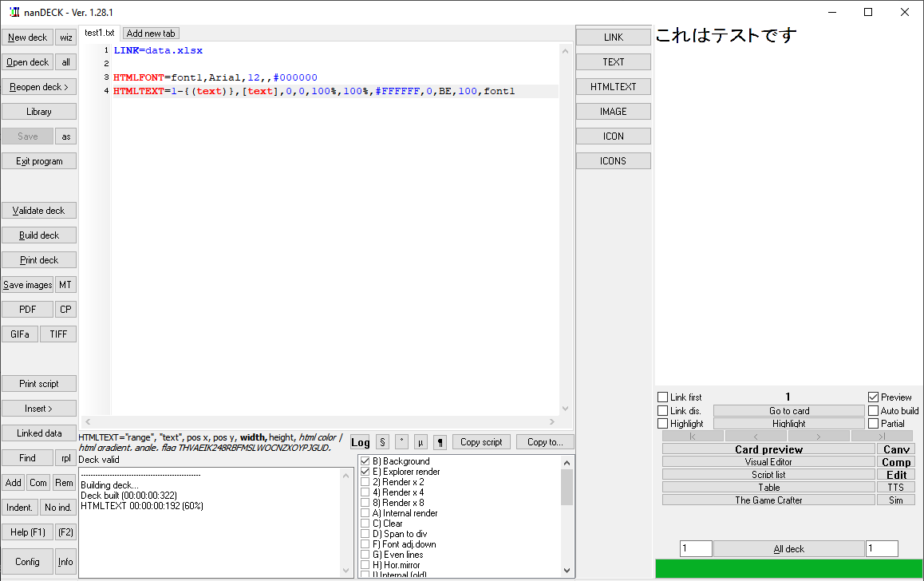Open the Visual Editor
Viewport: 924px width, 581px height.
click(x=768, y=462)
